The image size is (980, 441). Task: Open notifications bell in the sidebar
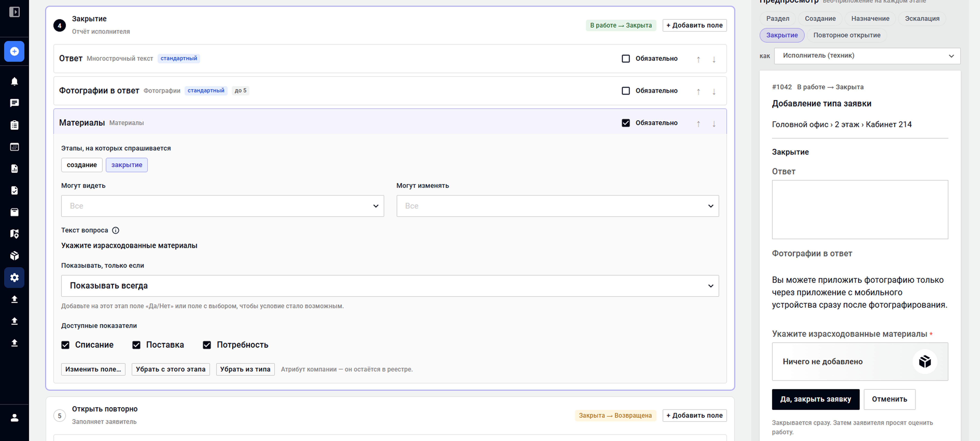click(15, 81)
